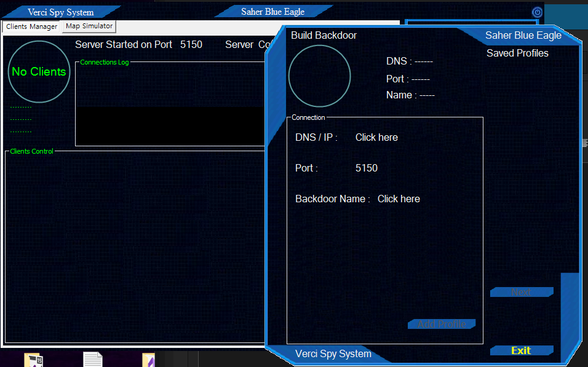The height and width of the screenshot is (367, 588).
Task: Click the 'DNS / IP :' field label
Action: tap(316, 138)
